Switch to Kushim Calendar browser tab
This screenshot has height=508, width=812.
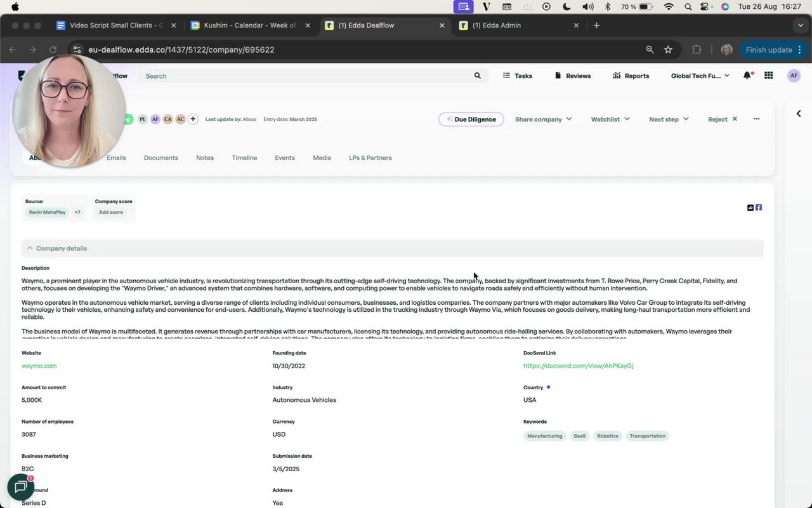pos(250,25)
